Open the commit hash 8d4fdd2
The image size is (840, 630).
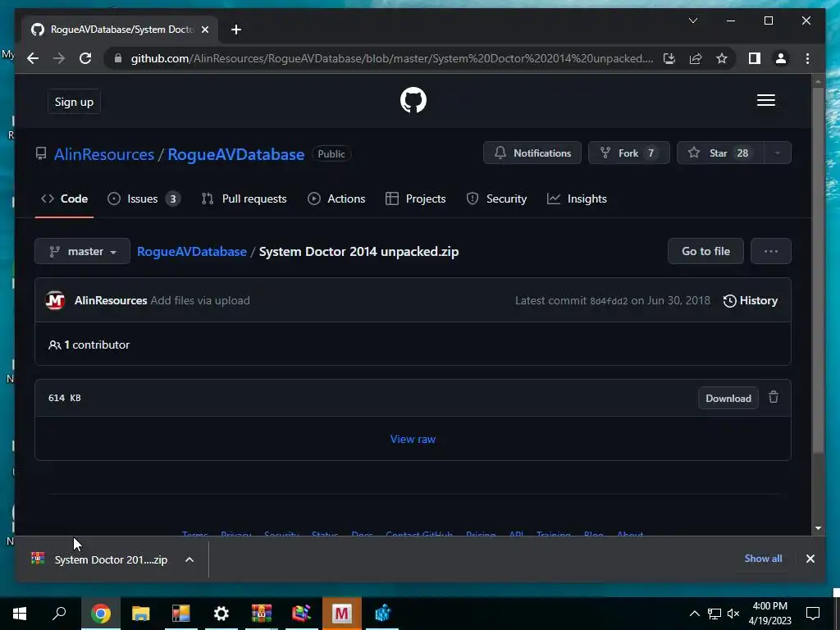coord(609,301)
